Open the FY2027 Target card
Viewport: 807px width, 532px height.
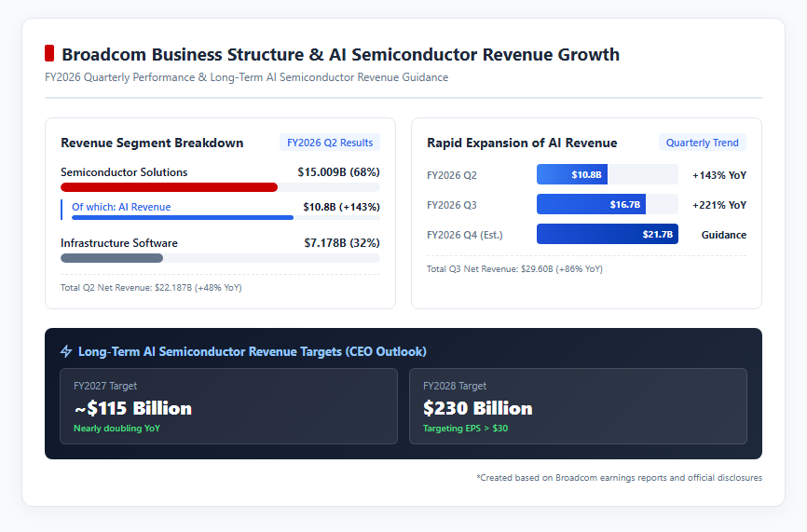coord(228,406)
